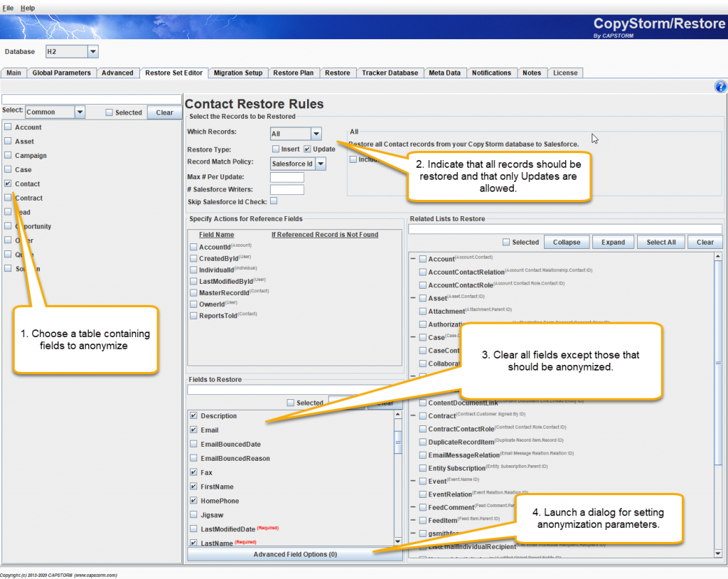Uncheck the FirstName field to restore

(x=193, y=487)
